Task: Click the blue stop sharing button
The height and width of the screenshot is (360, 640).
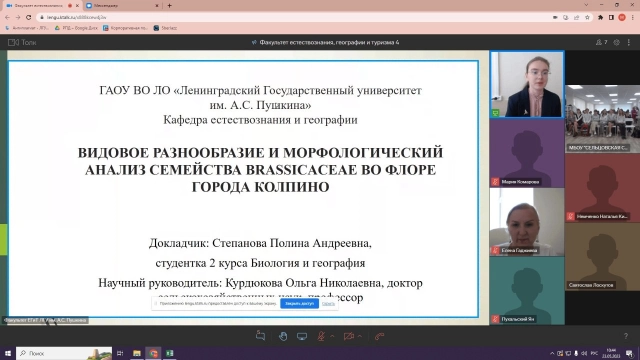Action: (x=299, y=303)
